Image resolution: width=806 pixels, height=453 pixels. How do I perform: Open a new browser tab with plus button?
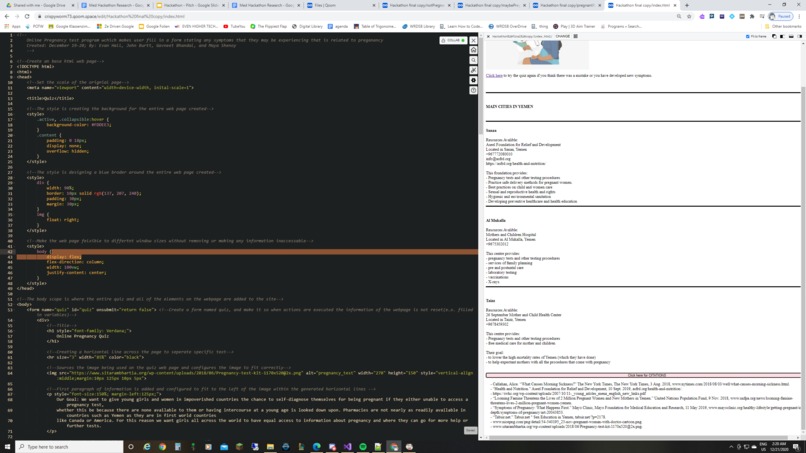[x=687, y=5]
